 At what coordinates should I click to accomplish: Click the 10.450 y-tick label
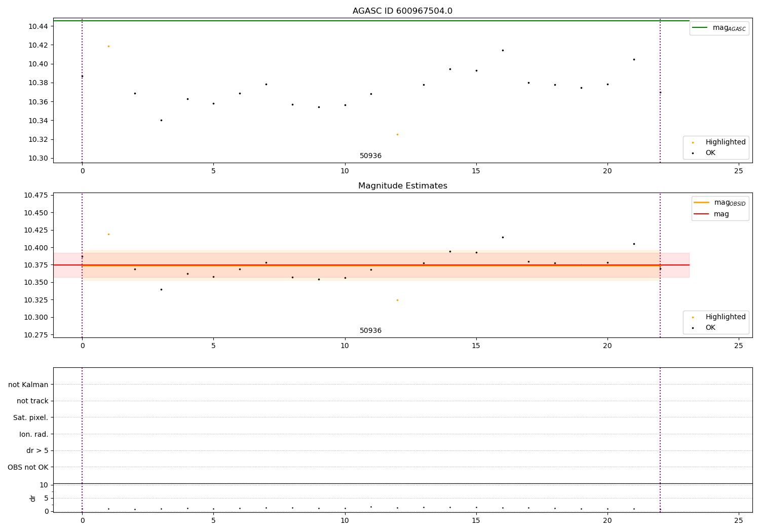(x=36, y=213)
